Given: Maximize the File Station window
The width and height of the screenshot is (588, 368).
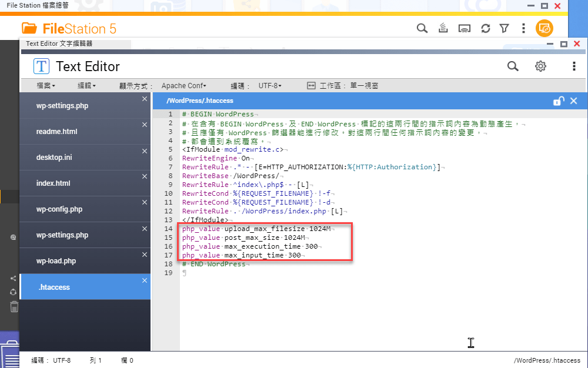Looking at the screenshot, I should coord(544,6).
